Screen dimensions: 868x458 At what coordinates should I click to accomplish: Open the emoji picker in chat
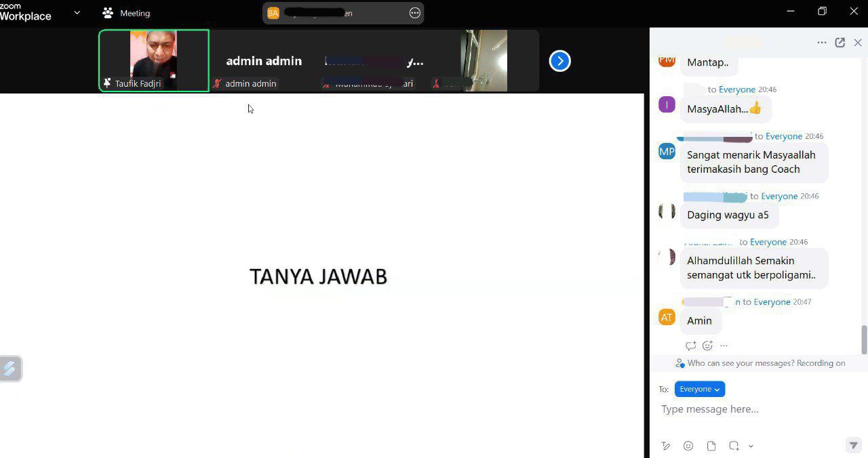tap(688, 446)
